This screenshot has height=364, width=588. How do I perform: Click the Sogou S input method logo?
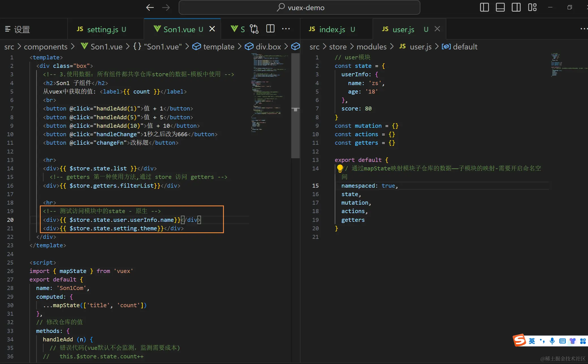point(520,340)
